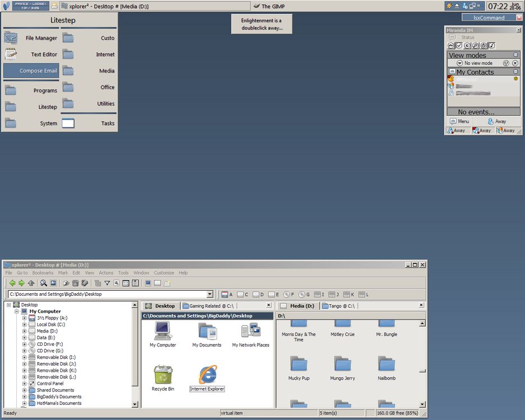Switch to drive C button in drive bar
525x420 pixels.
click(x=243, y=295)
